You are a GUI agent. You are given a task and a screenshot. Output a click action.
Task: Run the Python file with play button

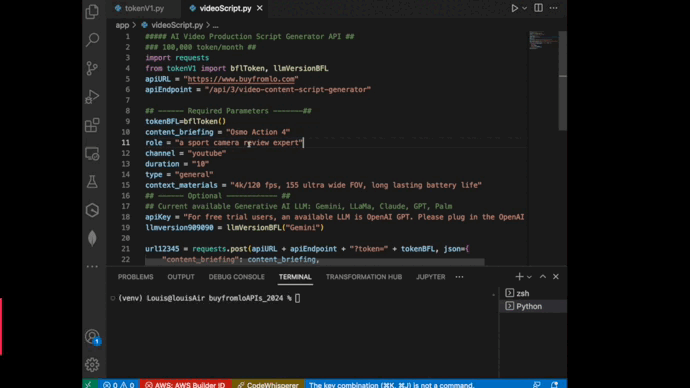pyautogui.click(x=514, y=8)
